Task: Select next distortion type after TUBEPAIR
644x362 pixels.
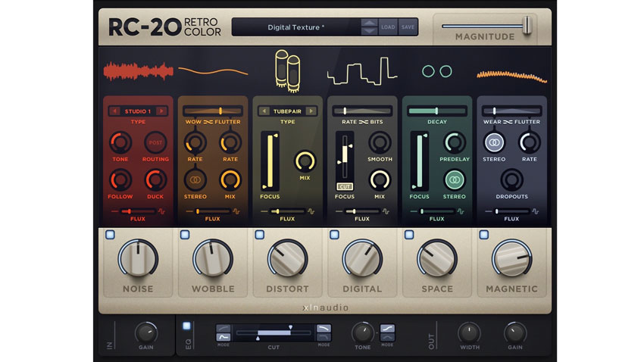Action: click(x=311, y=111)
